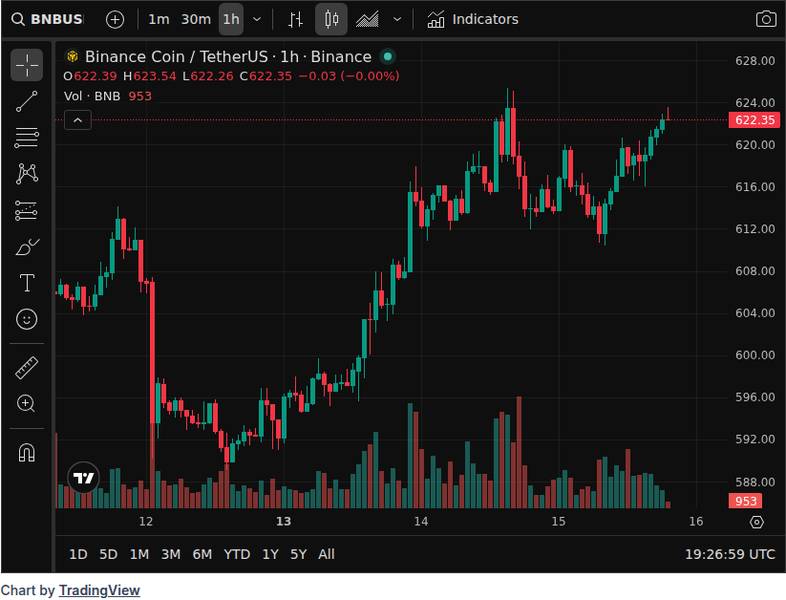Image resolution: width=786 pixels, height=600 pixels.
Task: Open the timeframe dropdown arrow
Action: click(257, 20)
